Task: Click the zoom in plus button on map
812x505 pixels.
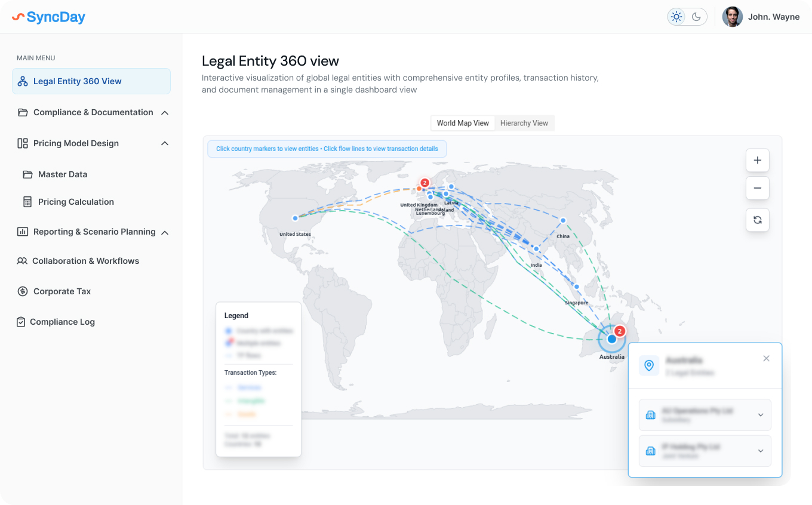Action: (757, 160)
